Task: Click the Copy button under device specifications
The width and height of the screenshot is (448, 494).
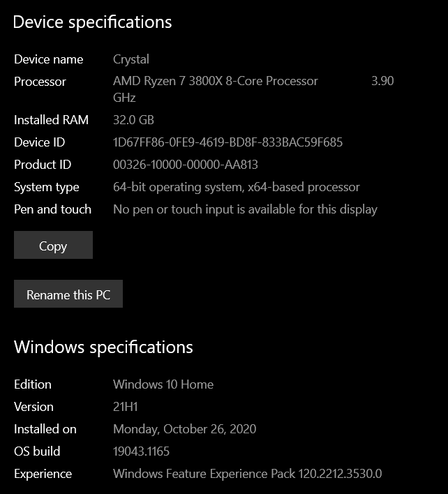Action: click(x=53, y=246)
